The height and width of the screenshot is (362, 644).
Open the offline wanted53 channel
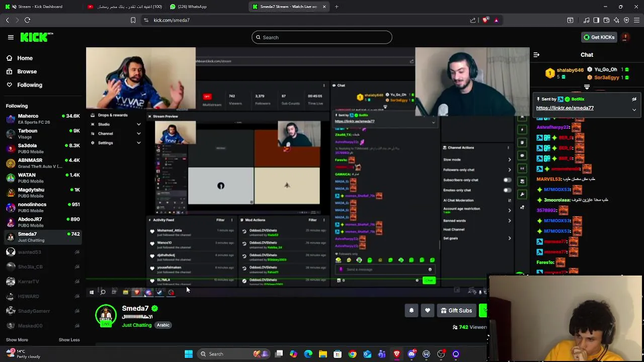(x=43, y=252)
